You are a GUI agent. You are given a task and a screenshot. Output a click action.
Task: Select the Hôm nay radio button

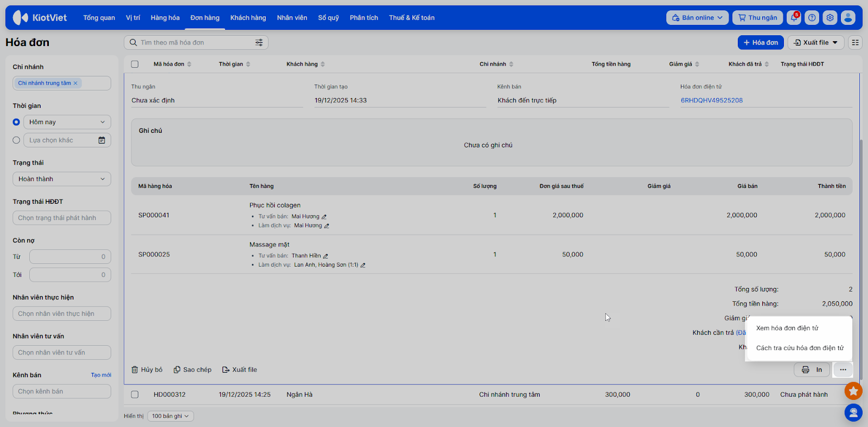pyautogui.click(x=16, y=122)
